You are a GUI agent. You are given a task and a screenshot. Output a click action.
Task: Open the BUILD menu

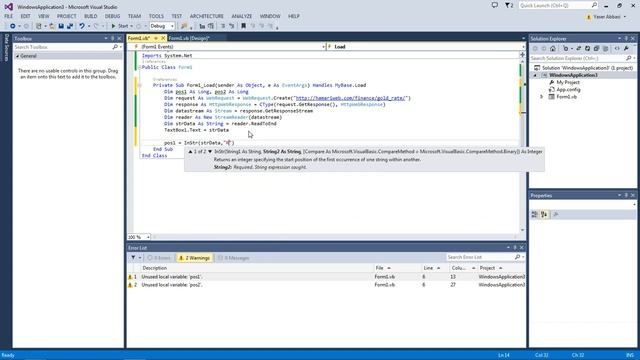90,16
